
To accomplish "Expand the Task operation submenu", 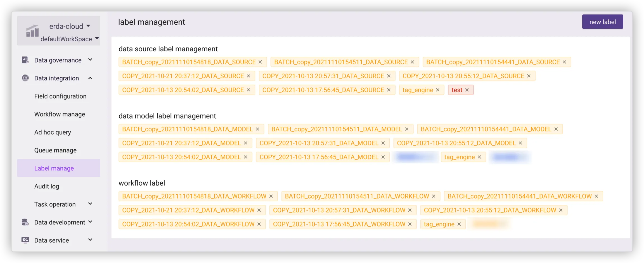I will (90, 204).
